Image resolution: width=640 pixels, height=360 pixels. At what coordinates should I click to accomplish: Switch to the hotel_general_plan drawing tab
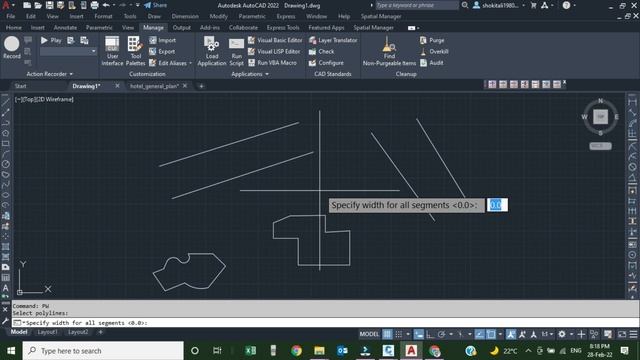(154, 86)
